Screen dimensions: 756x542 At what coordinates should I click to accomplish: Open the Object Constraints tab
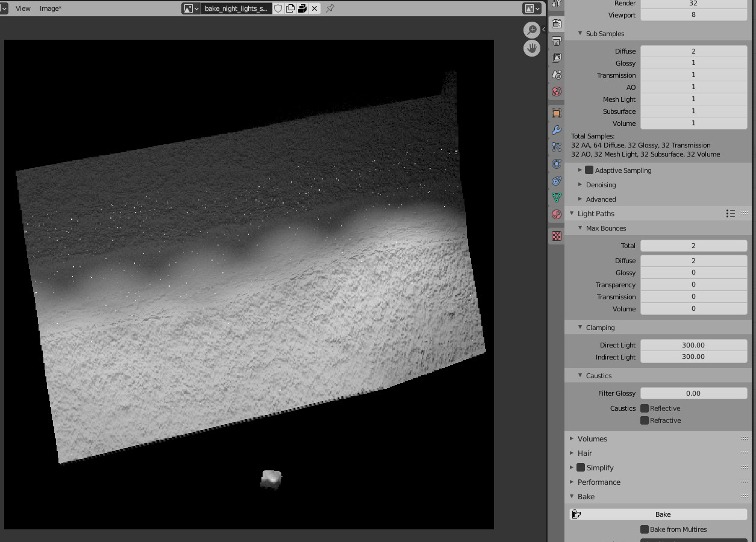[557, 181]
